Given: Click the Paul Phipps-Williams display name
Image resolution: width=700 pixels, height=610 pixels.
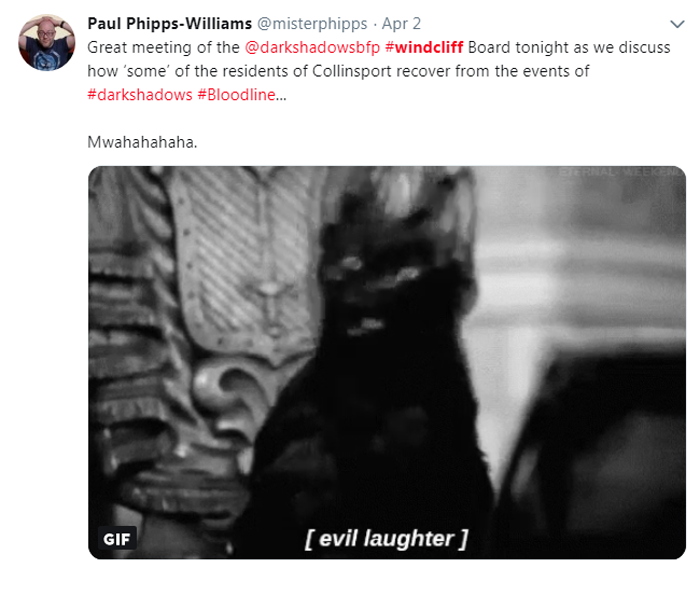Looking at the screenshot, I should [x=170, y=24].
